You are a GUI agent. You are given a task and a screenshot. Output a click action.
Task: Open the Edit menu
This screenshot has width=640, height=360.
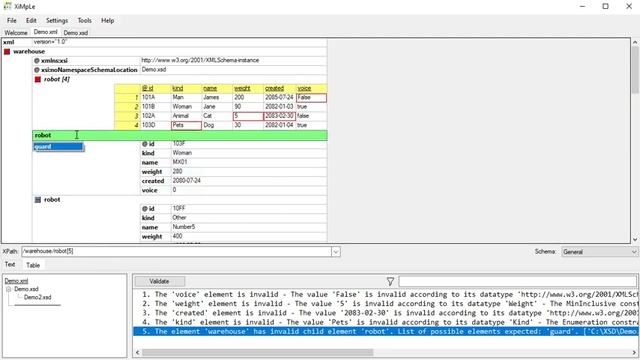tap(31, 20)
